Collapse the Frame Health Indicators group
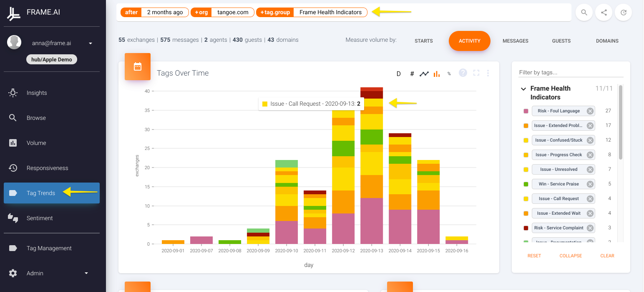Screen dimensions: 644x292 523,89
